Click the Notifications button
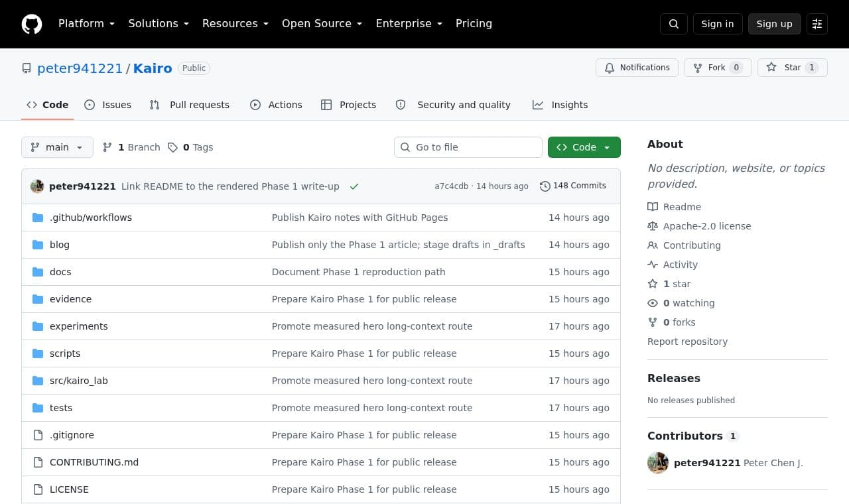Screen dimensions: 849x504 pos(637,68)
